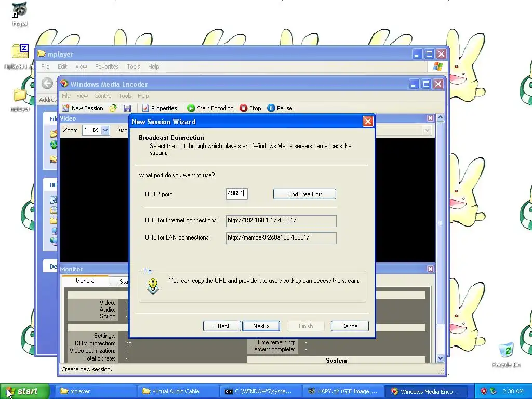
Task: Click the Encoder scrollbar down arrow
Action: pyautogui.click(x=441, y=358)
